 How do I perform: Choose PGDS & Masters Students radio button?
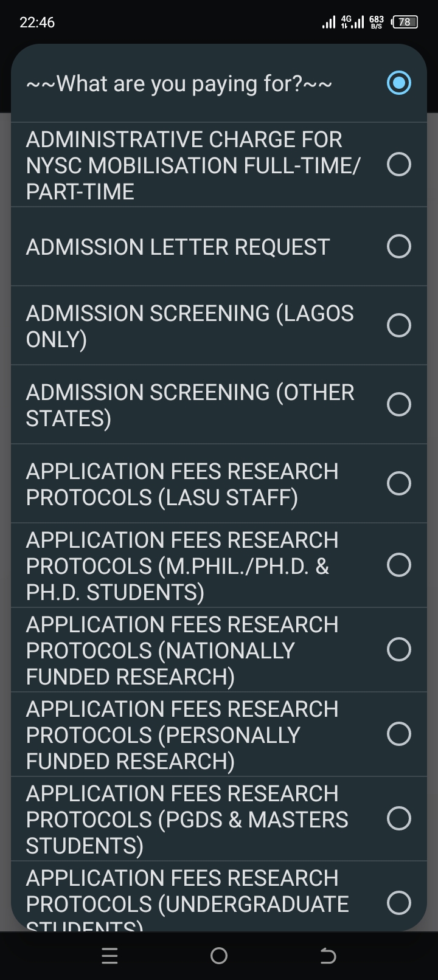pyautogui.click(x=399, y=818)
